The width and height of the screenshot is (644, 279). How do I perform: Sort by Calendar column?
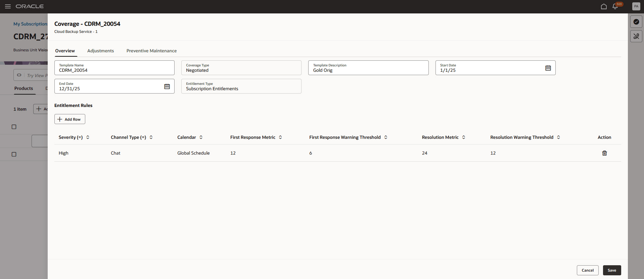coord(201,137)
